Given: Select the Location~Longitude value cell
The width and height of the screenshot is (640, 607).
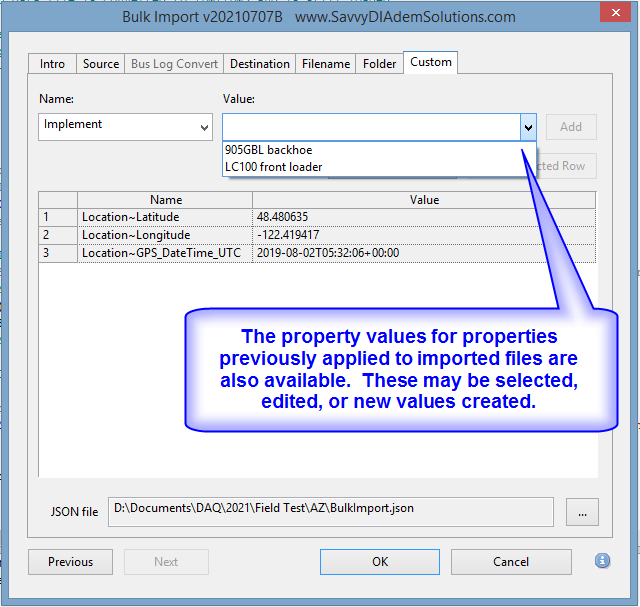Looking at the screenshot, I should pyautogui.click(x=424, y=235).
